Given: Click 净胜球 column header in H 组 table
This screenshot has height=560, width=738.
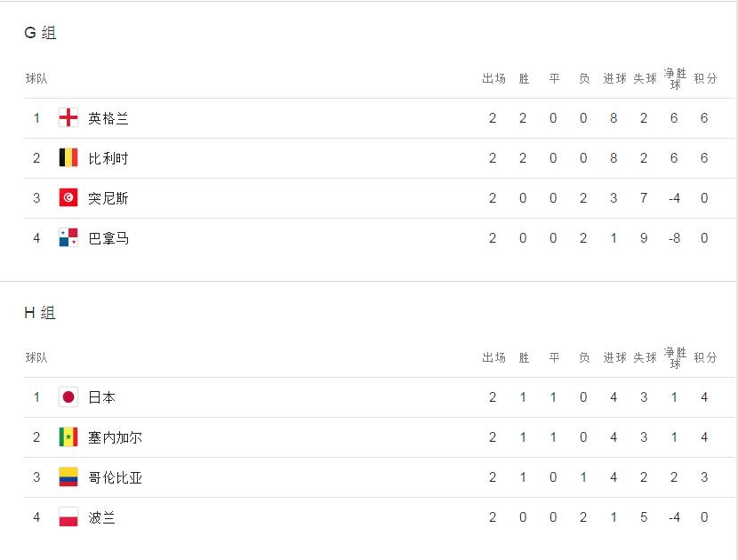Looking at the screenshot, I should (675, 357).
